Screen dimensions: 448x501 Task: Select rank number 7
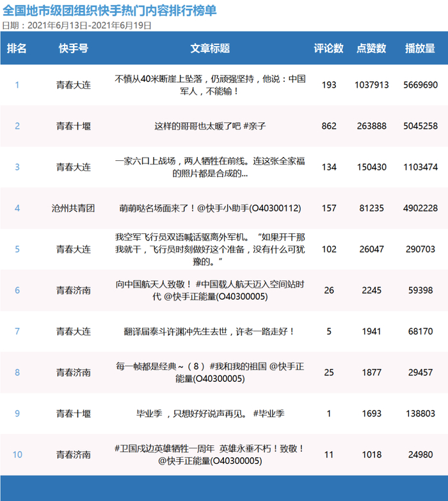tap(17, 331)
